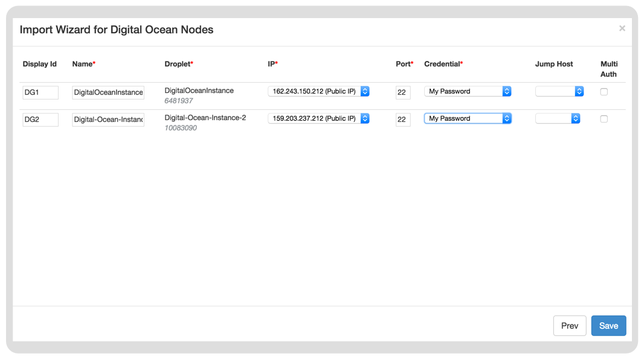Click the Credential column header
The height and width of the screenshot is (359, 644).
pyautogui.click(x=443, y=63)
